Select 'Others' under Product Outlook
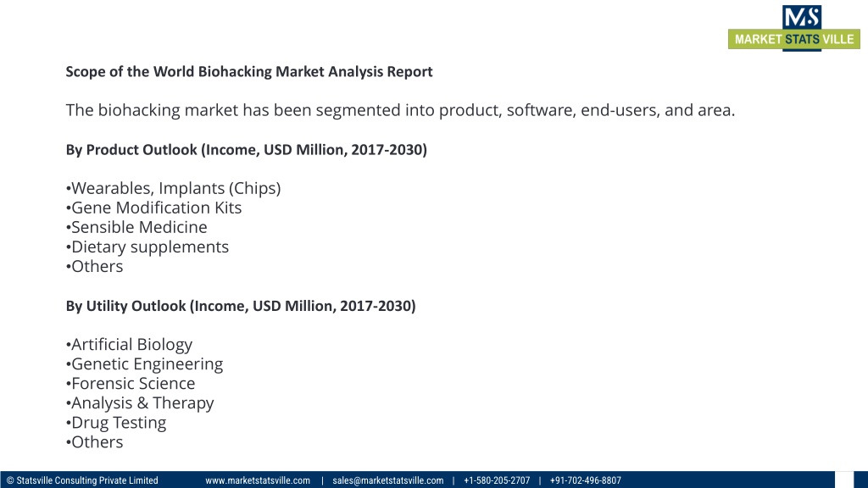The height and width of the screenshot is (488, 868). coord(95,266)
